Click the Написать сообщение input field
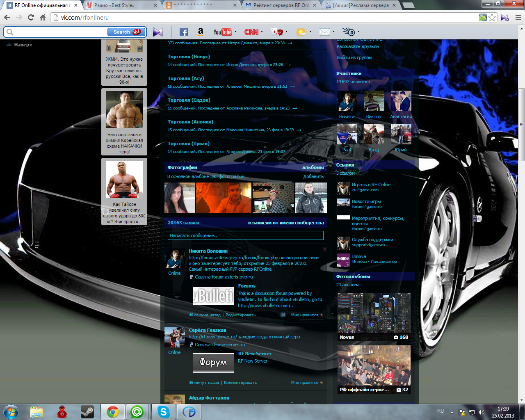This screenshot has width=525, height=420. pyautogui.click(x=246, y=235)
